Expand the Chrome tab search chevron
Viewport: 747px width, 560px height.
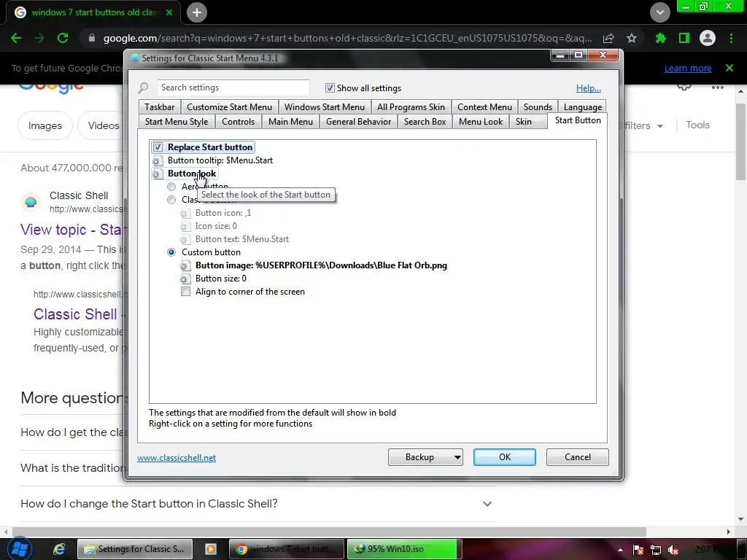tap(660, 12)
